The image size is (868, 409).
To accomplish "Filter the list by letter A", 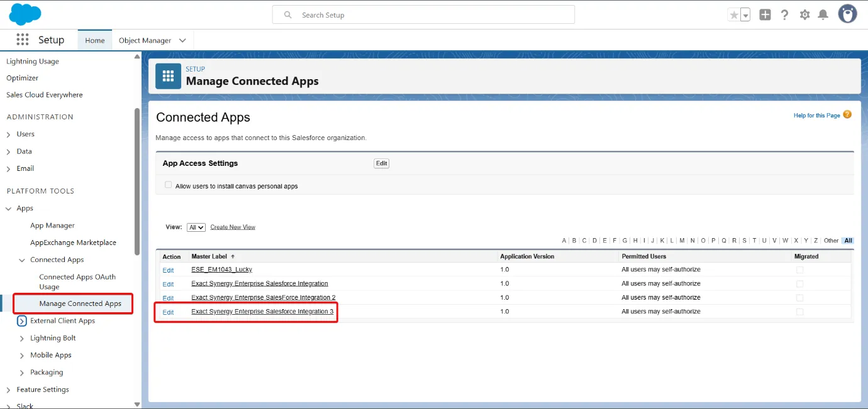I will (564, 241).
